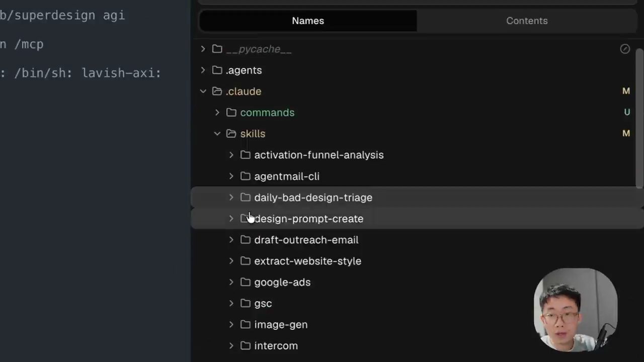Expand the agentmail-cli folder chevron
Viewport: 644px width, 362px height.
pos(231,176)
